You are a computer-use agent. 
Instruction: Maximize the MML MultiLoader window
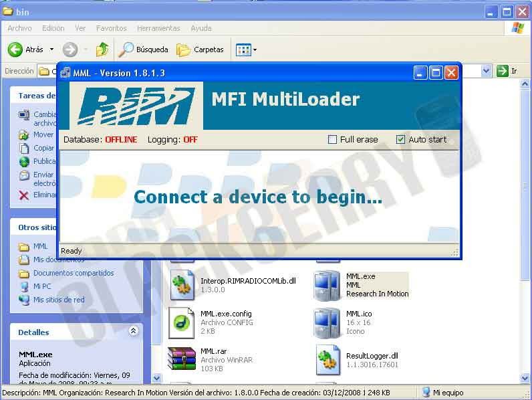(436, 73)
